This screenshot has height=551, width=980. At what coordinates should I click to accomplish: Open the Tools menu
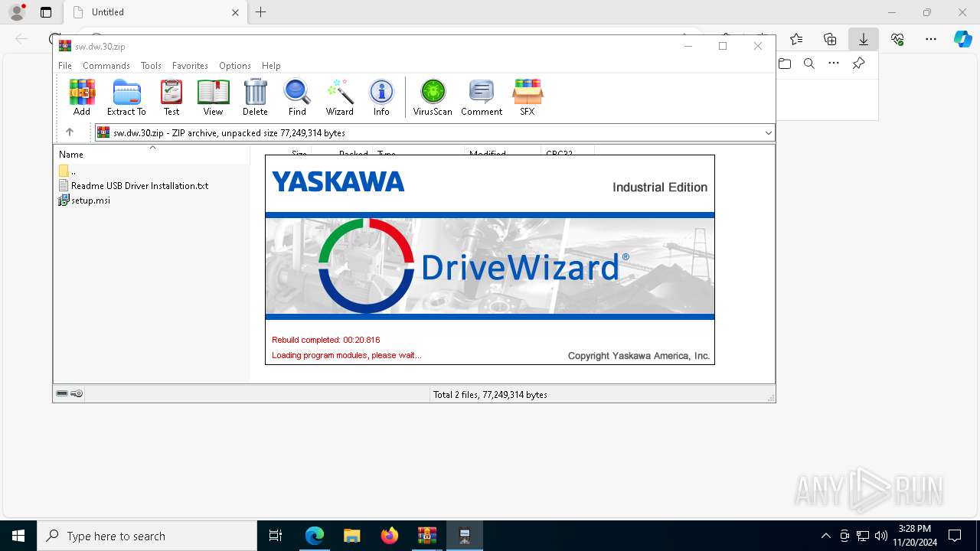[151, 66]
